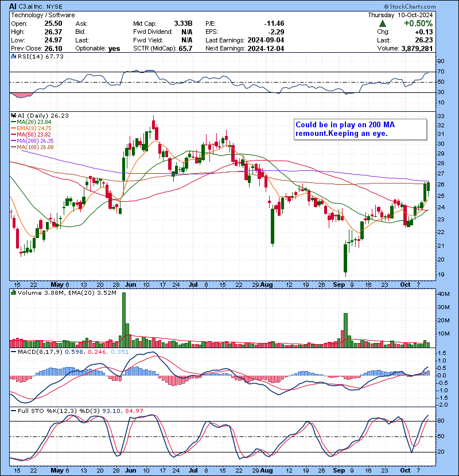Click the High value 26.37
The image size is (459, 476).
click(x=53, y=32)
